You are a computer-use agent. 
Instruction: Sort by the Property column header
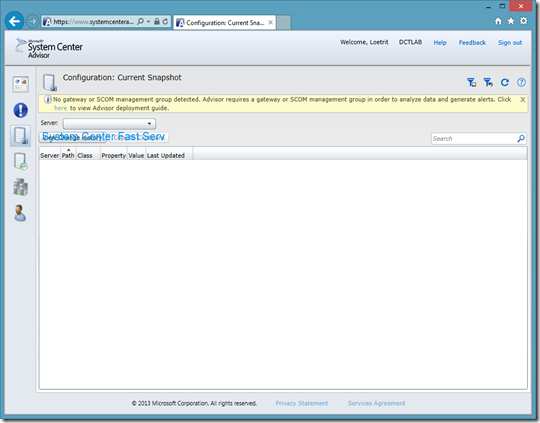(114, 155)
